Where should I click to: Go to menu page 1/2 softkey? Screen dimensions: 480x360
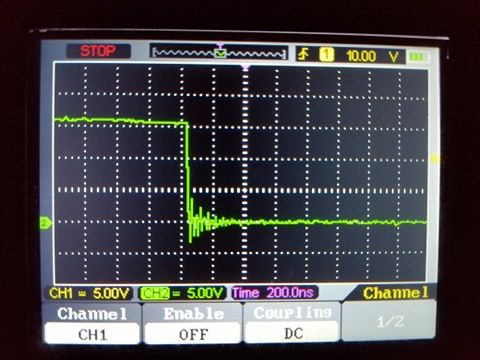[x=389, y=321]
